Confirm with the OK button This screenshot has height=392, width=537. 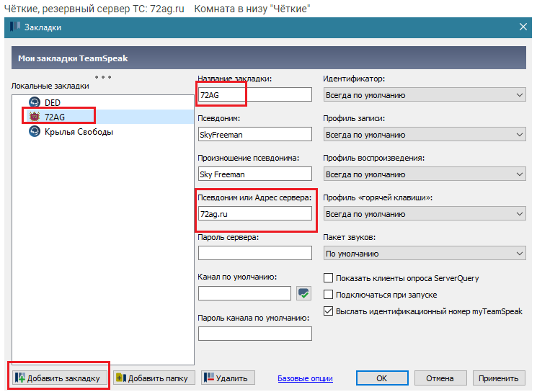click(x=382, y=378)
